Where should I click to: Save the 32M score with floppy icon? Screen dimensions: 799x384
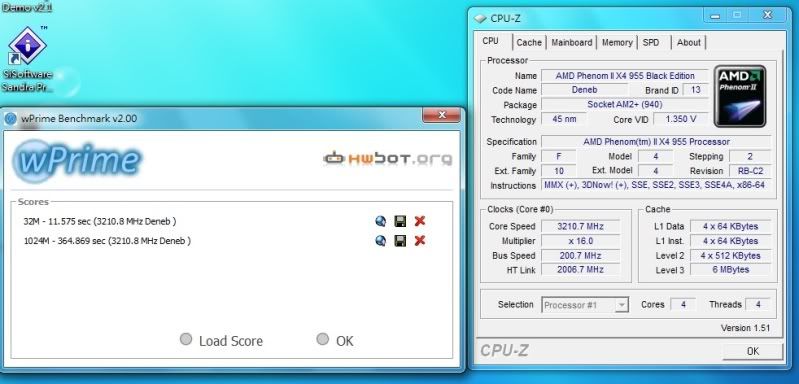(x=400, y=221)
